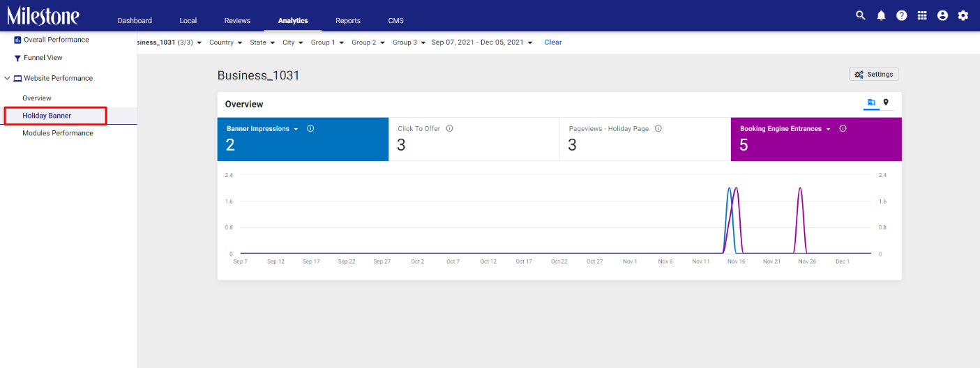Select the Analytics tab
Screen dimensions: 980x368
[x=293, y=20]
